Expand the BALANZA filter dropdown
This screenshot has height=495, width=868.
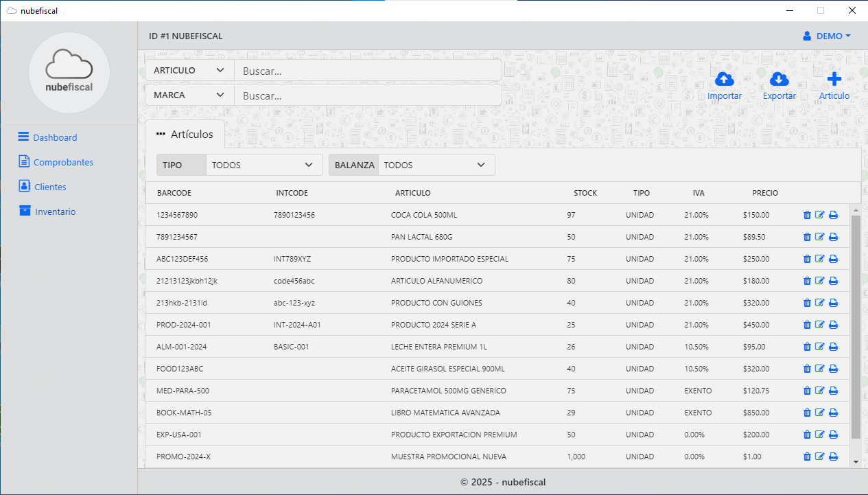436,165
